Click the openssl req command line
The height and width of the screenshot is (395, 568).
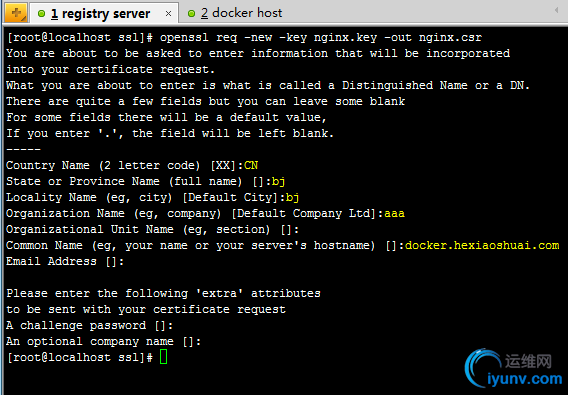click(x=245, y=38)
